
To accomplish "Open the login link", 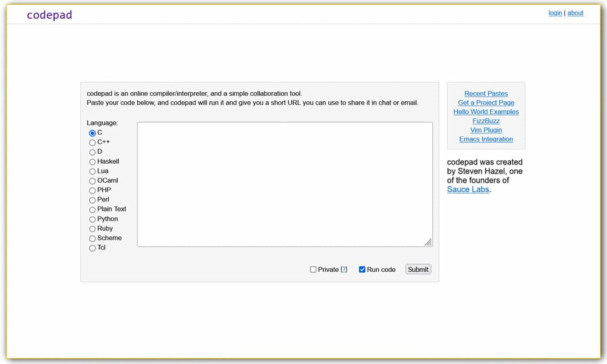I will click(x=555, y=13).
